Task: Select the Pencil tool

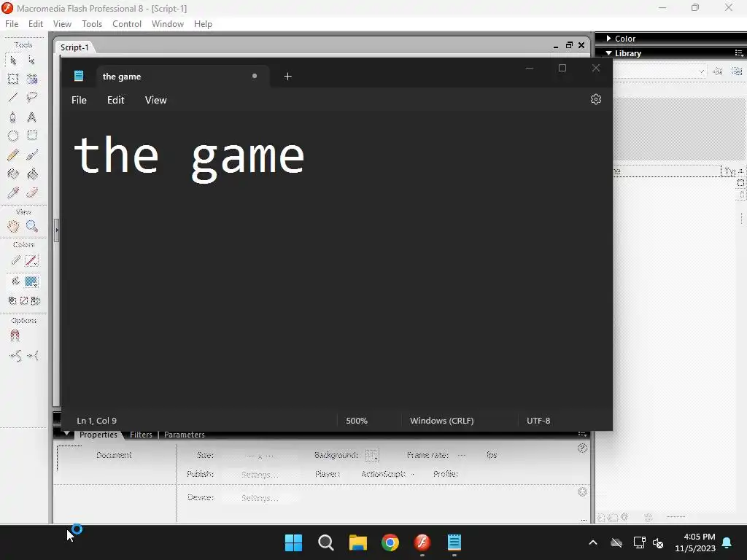Action: coord(13,155)
